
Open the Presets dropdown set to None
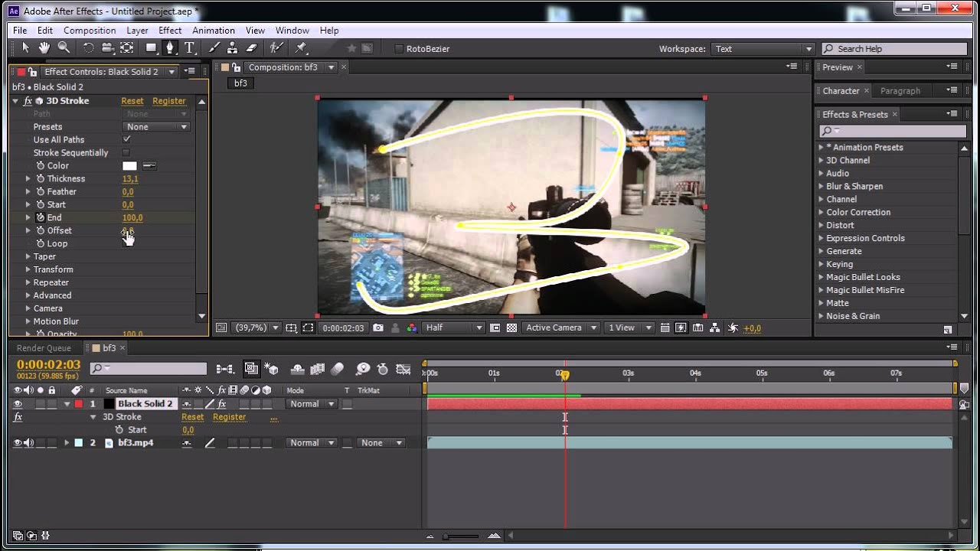(156, 126)
